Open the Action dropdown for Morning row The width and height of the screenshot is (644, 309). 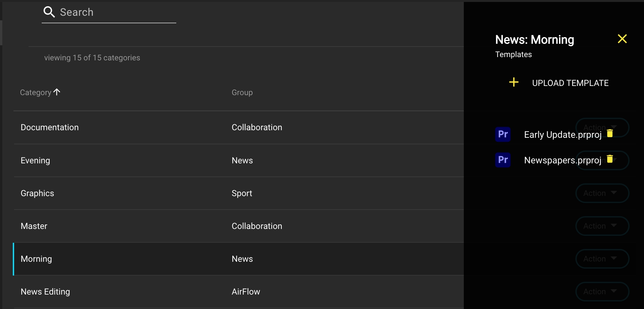click(602, 259)
